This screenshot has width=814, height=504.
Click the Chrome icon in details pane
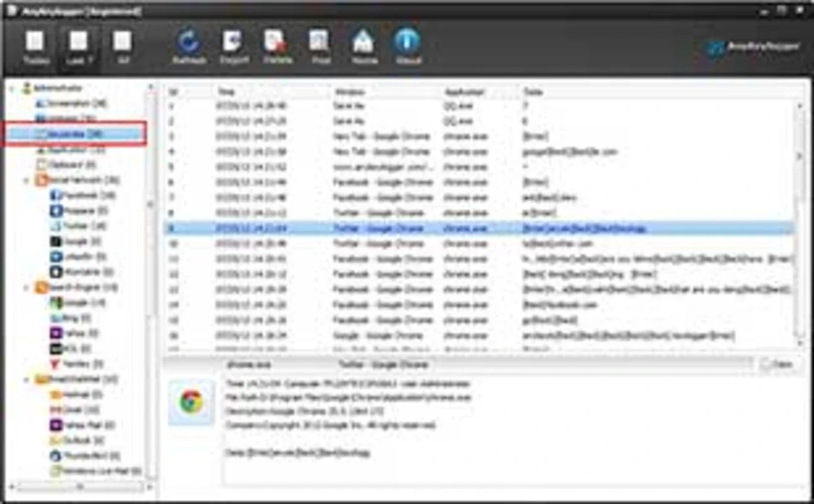pos(191,402)
